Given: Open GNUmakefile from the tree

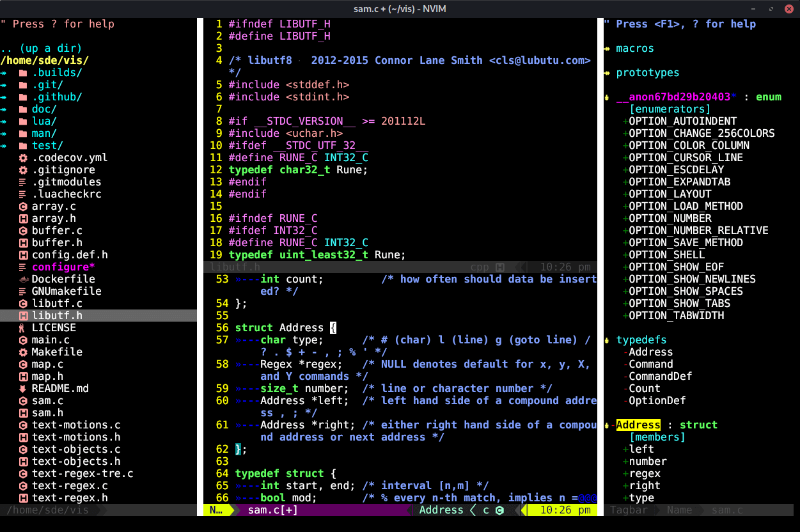Looking at the screenshot, I should click(67, 292).
